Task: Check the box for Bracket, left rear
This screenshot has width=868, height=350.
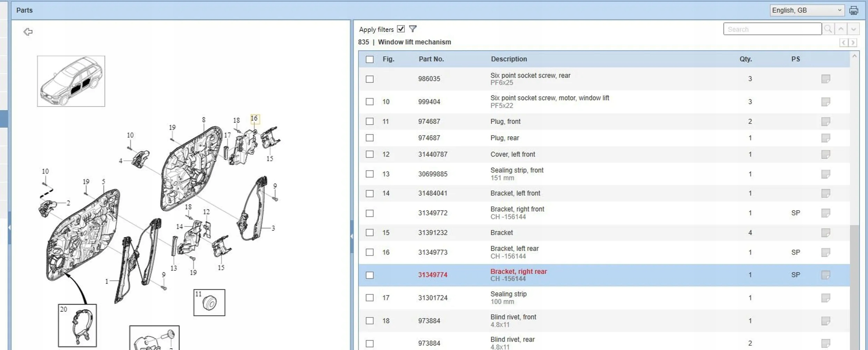Action: (369, 252)
